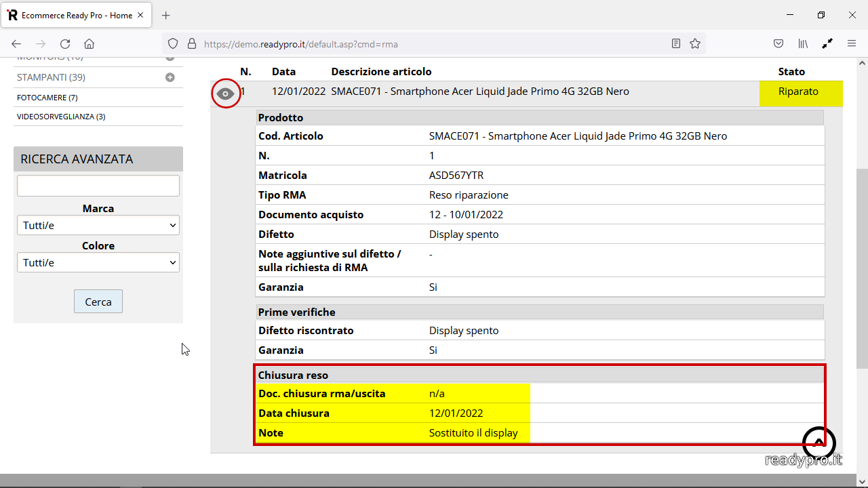Click the 'Sostituito il display' note

(x=473, y=432)
